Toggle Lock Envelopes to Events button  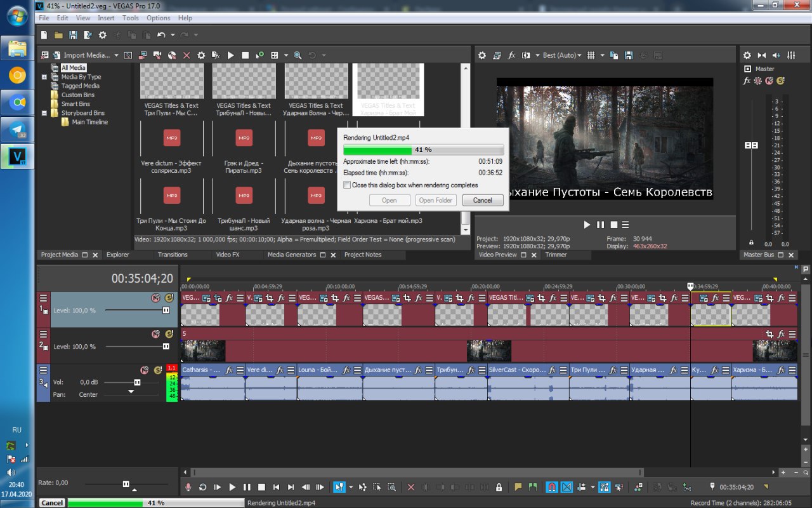604,487
